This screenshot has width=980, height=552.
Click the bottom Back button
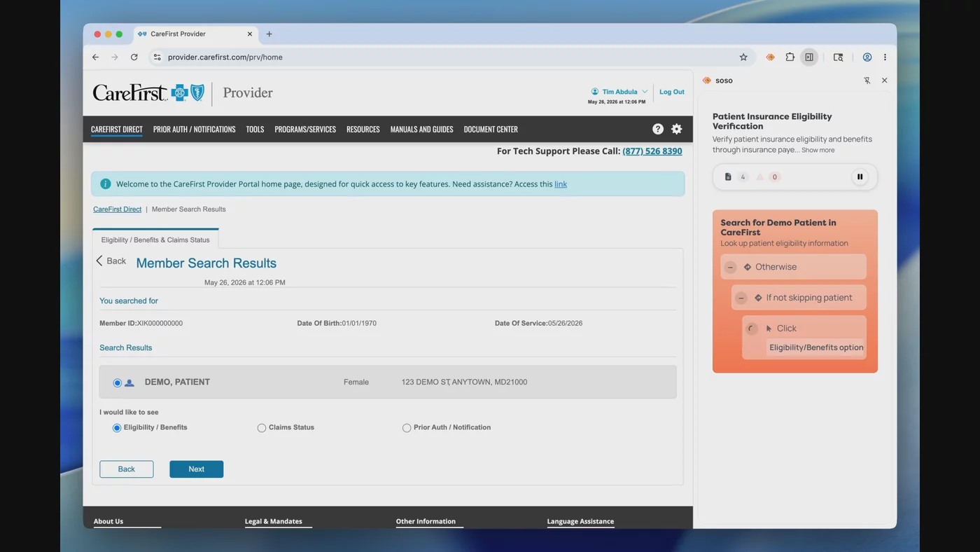pyautogui.click(x=127, y=469)
